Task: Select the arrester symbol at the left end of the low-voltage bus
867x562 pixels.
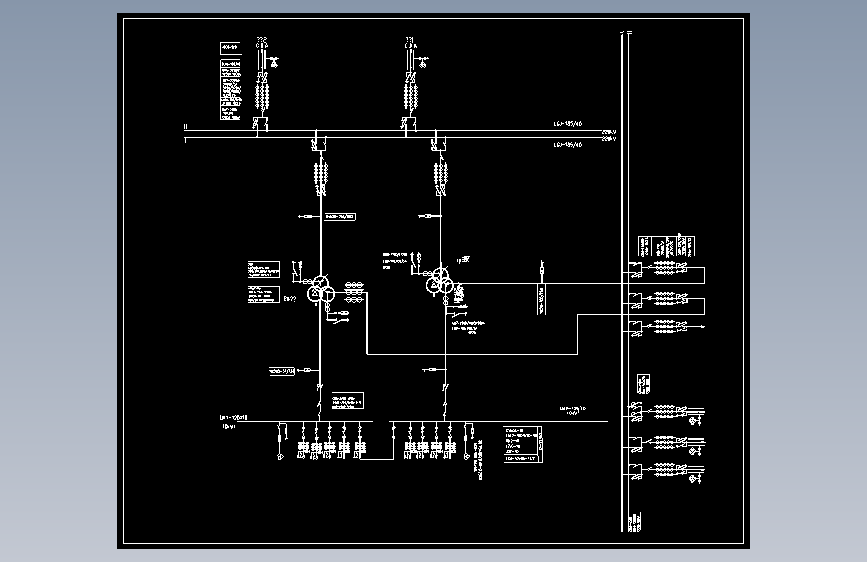Action: tap(281, 441)
